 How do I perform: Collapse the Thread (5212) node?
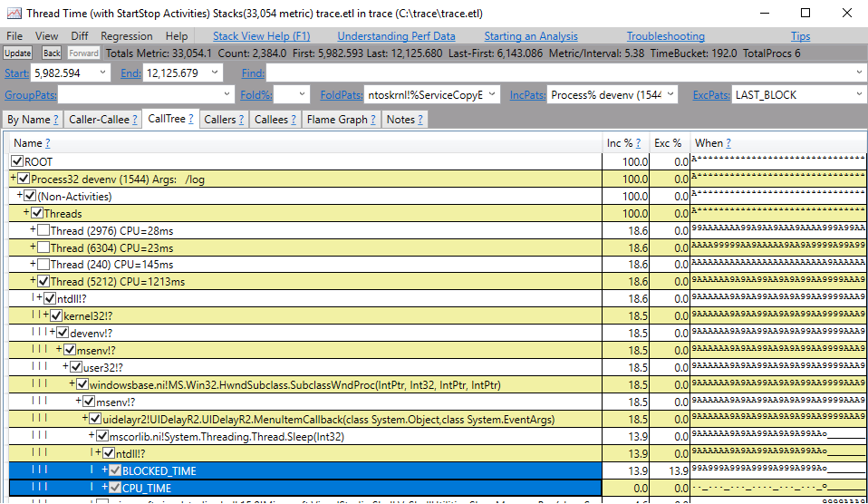point(33,281)
